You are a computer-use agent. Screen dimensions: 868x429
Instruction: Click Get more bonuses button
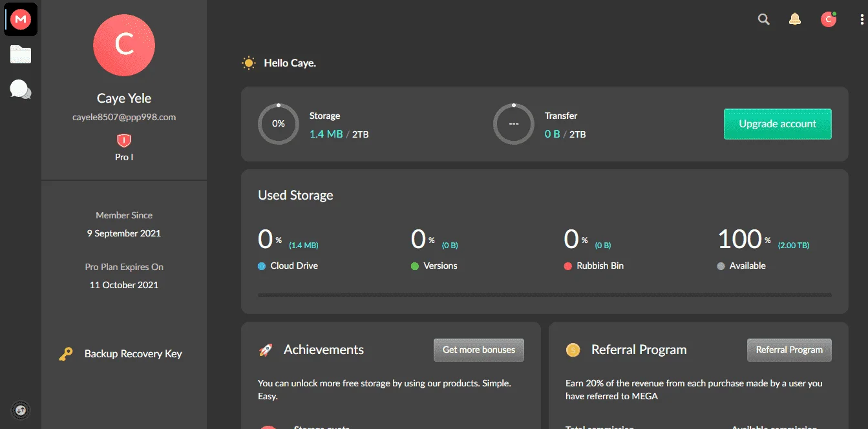479,350
